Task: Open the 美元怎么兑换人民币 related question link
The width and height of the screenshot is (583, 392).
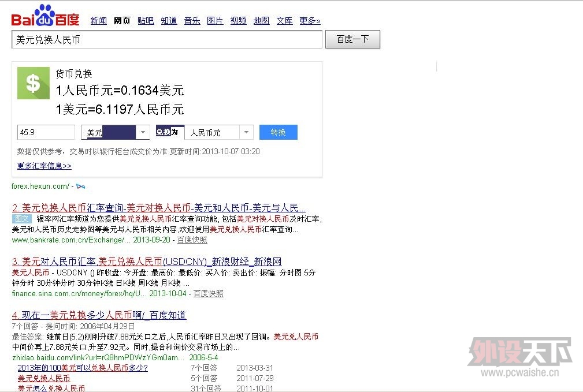Action: coord(51,389)
